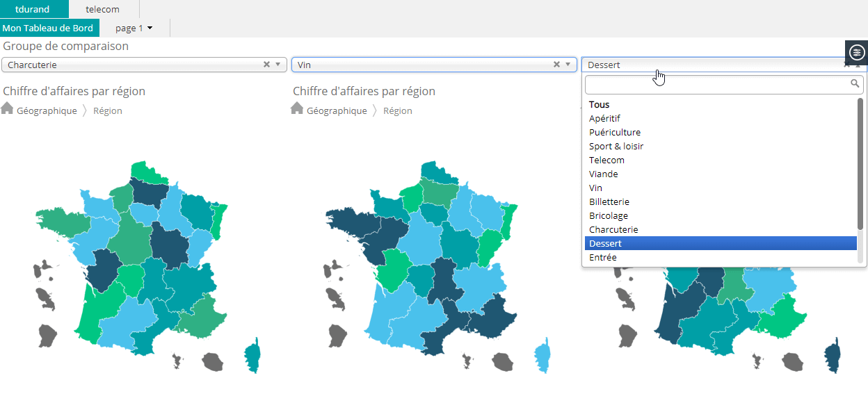Clear the Vin selection with the X
Viewport: 868px width, 412px height.
click(x=556, y=65)
